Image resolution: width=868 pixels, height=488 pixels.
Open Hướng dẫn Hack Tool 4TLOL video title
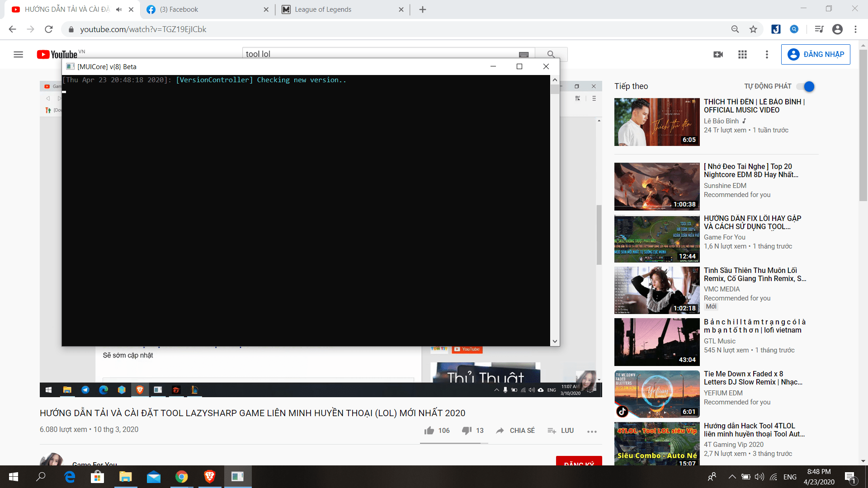[754, 430]
